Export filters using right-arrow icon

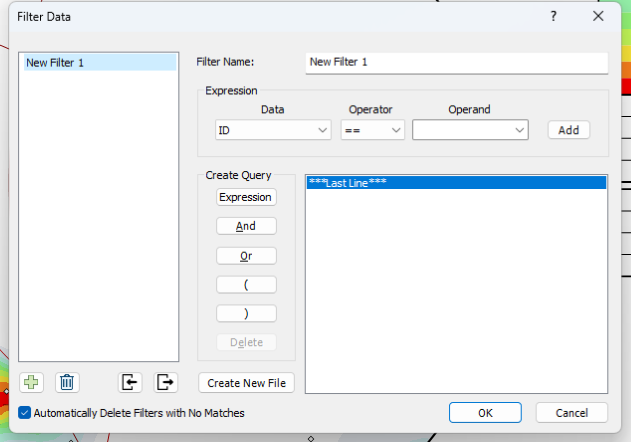[165, 382]
